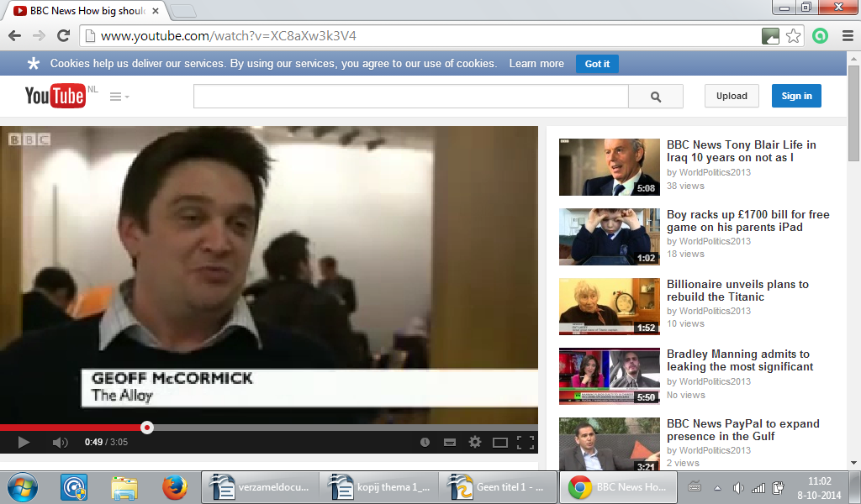
Task: Open WorldPolitics2013 channel under Tony Blair video
Action: coord(715,172)
